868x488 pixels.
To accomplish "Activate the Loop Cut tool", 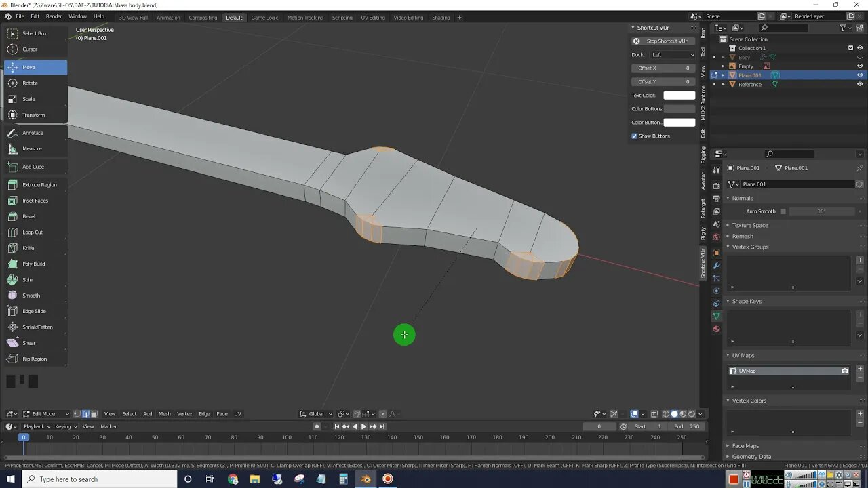I will point(35,232).
